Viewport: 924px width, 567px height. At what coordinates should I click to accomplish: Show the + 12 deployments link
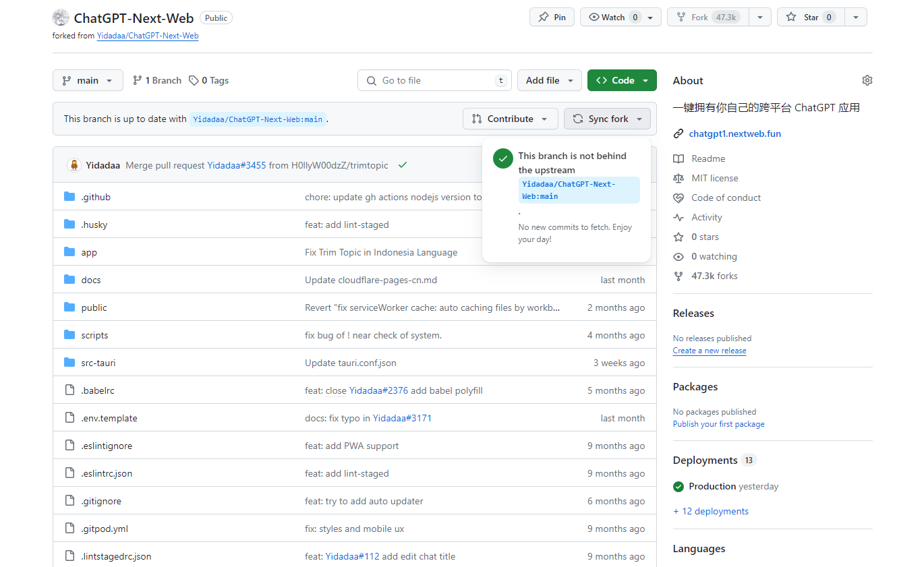711,511
